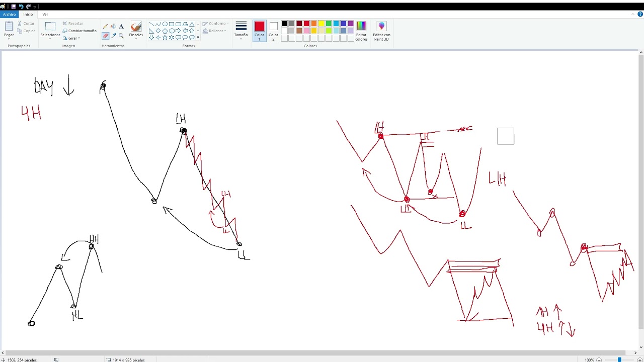Pick the yellow color swatch
The width and height of the screenshot is (644, 362).
pyautogui.click(x=321, y=24)
